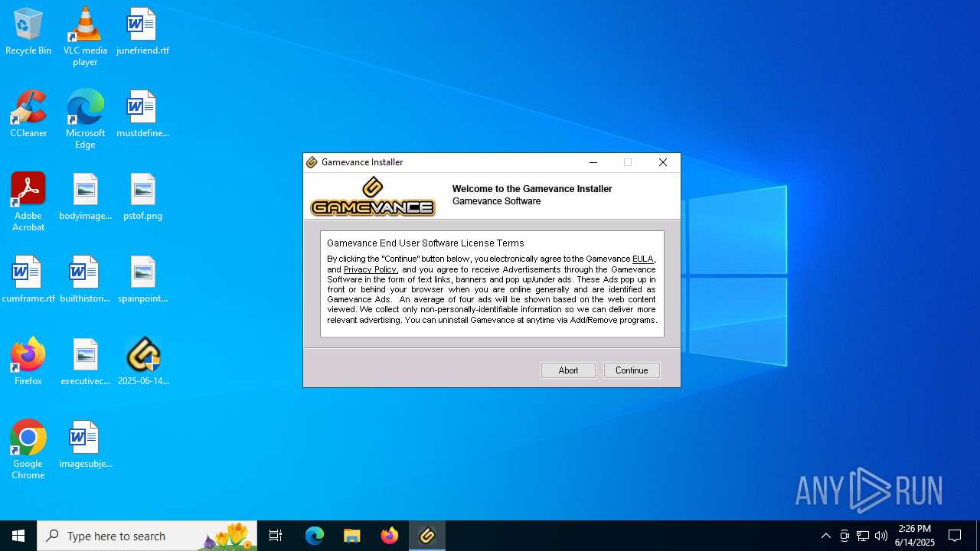The height and width of the screenshot is (551, 980).
Task: Select the bodyimage file icon
Action: 85,197
